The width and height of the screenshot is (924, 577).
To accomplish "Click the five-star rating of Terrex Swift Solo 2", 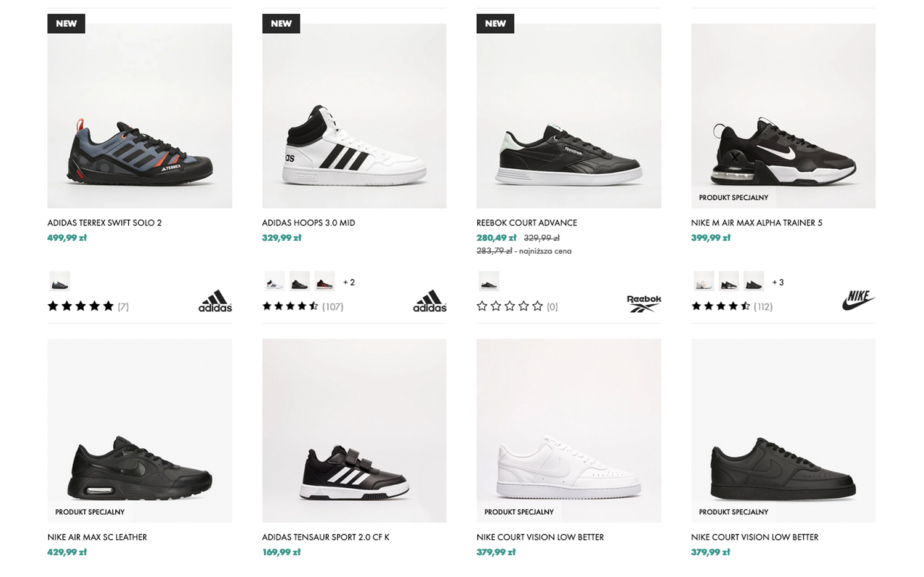I will point(81,306).
